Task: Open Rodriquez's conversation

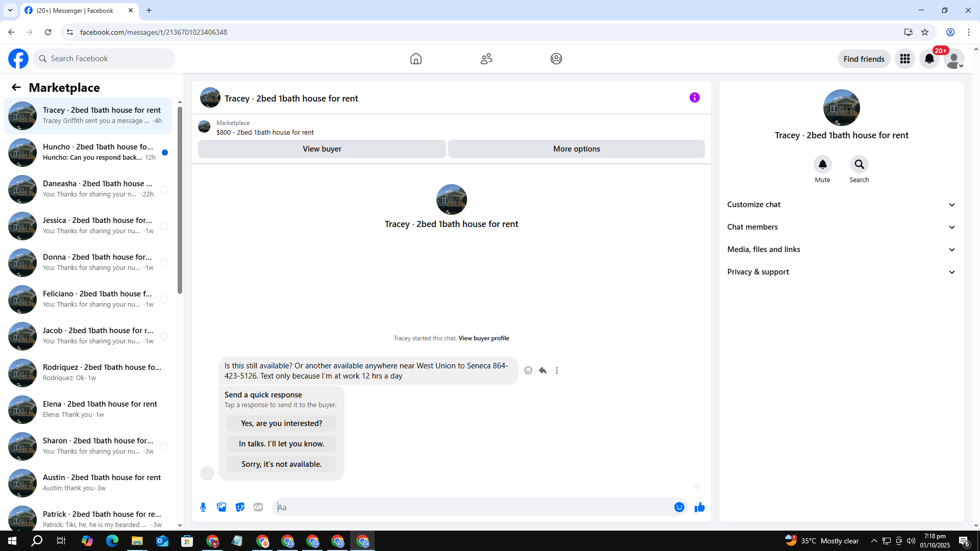Action: [x=88, y=373]
